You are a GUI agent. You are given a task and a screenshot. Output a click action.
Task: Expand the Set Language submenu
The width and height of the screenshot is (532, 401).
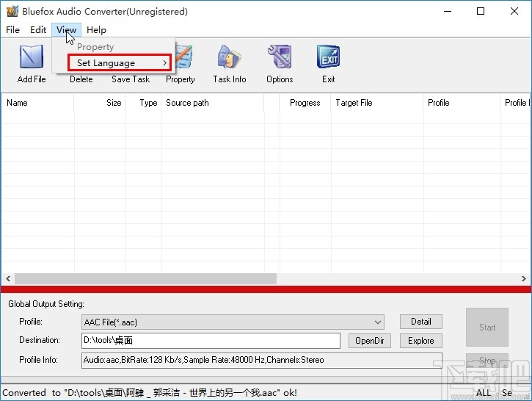pyautogui.click(x=120, y=63)
